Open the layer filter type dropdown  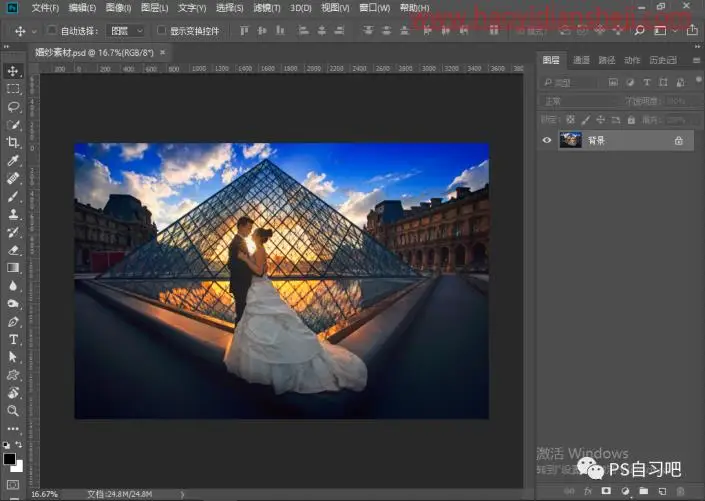(x=569, y=82)
